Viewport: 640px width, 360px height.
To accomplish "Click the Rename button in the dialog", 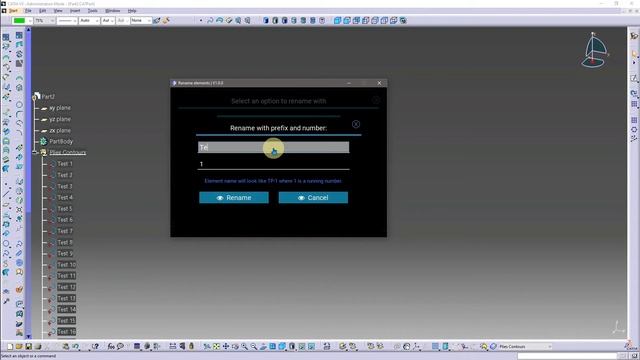I will [234, 198].
